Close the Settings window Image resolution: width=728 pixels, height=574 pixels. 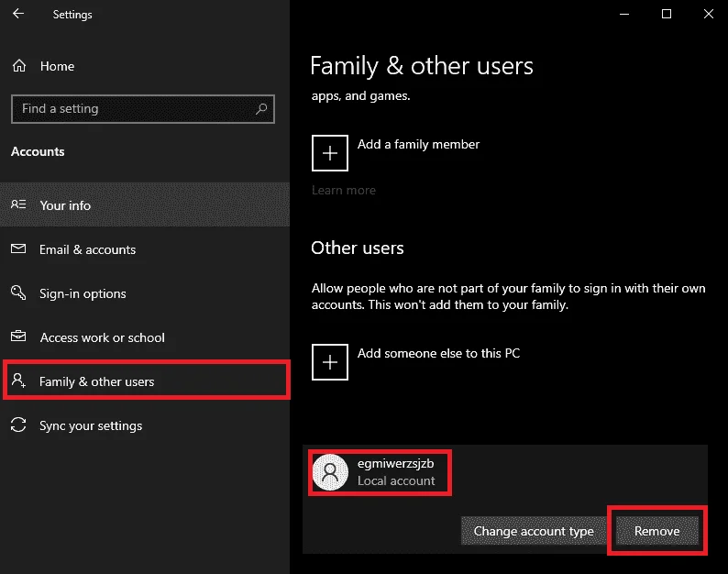(x=708, y=14)
